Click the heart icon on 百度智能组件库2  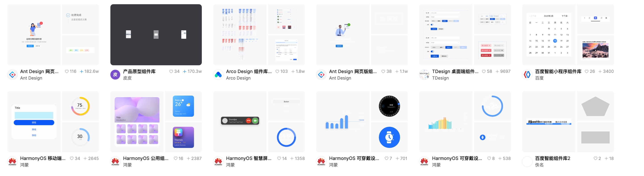click(596, 158)
